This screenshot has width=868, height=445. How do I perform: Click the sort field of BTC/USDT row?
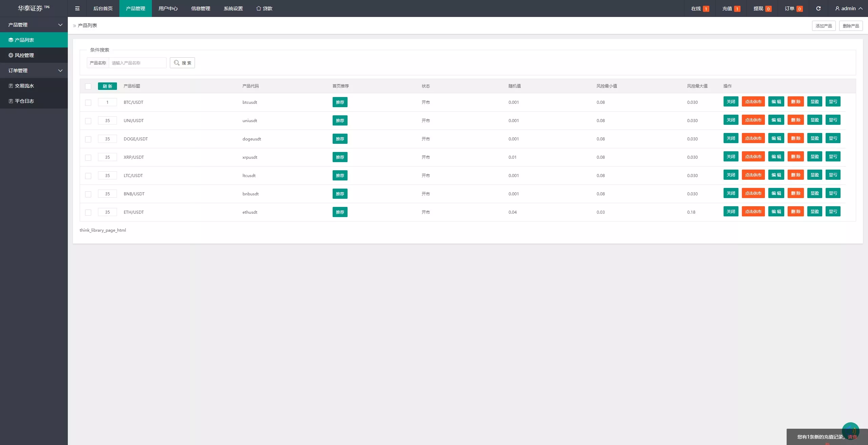107,102
